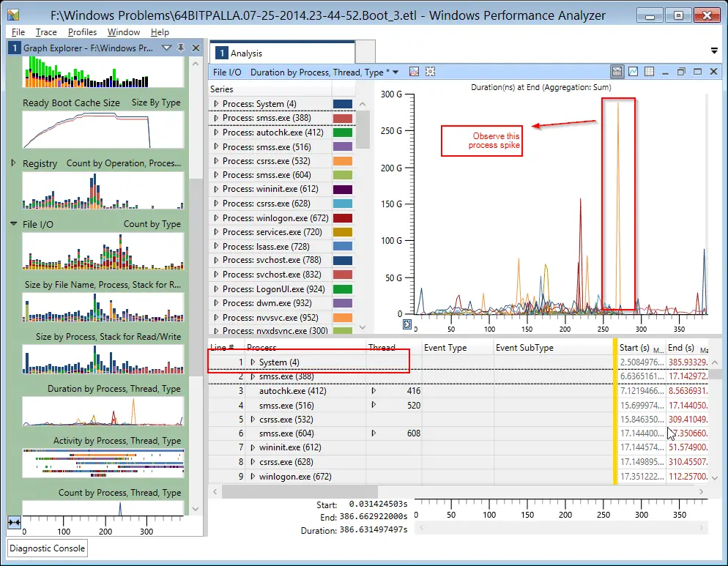Pin the Graph Explorer panel
The height and width of the screenshot is (566, 728).
[181, 48]
